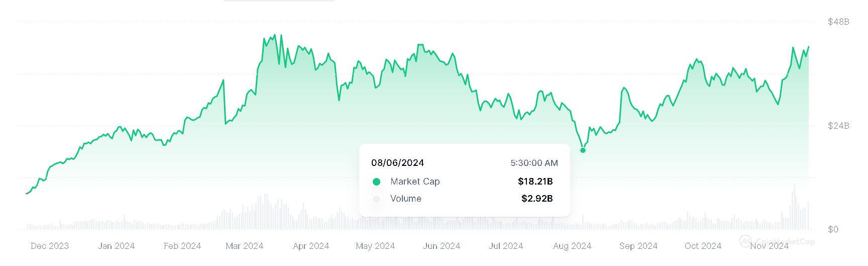Viewport: 868px width, 266px height.
Task: Click the Dec 2023 axis label
Action: click(x=50, y=246)
